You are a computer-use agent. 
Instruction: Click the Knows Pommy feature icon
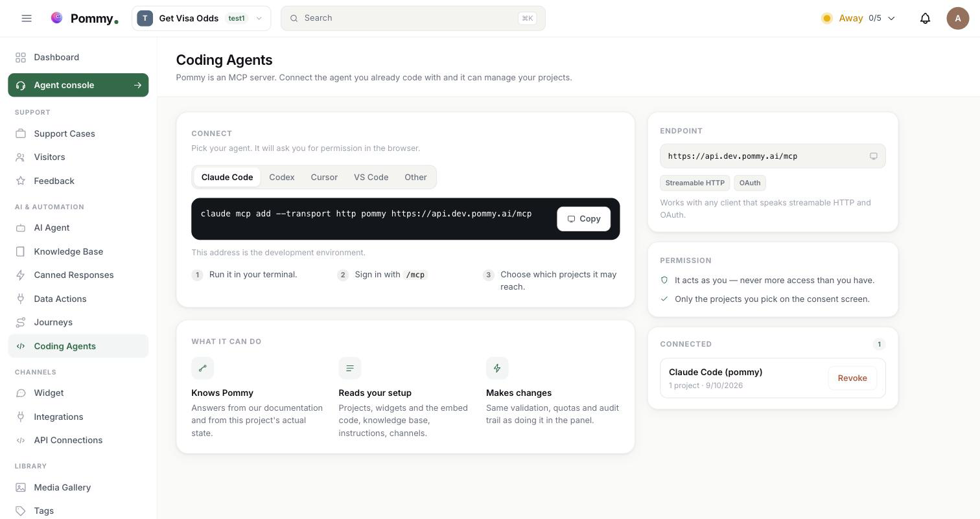pos(203,369)
